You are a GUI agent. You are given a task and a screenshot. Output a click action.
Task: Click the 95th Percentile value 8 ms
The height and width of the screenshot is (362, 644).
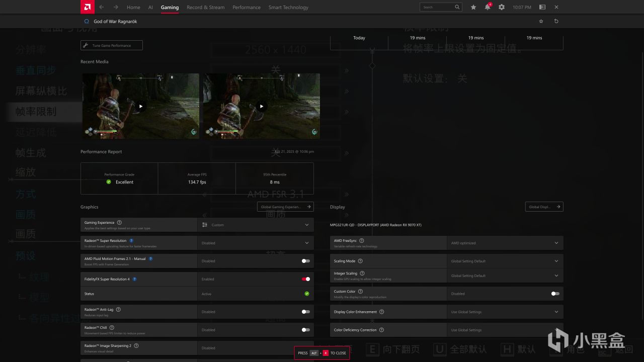click(x=275, y=182)
